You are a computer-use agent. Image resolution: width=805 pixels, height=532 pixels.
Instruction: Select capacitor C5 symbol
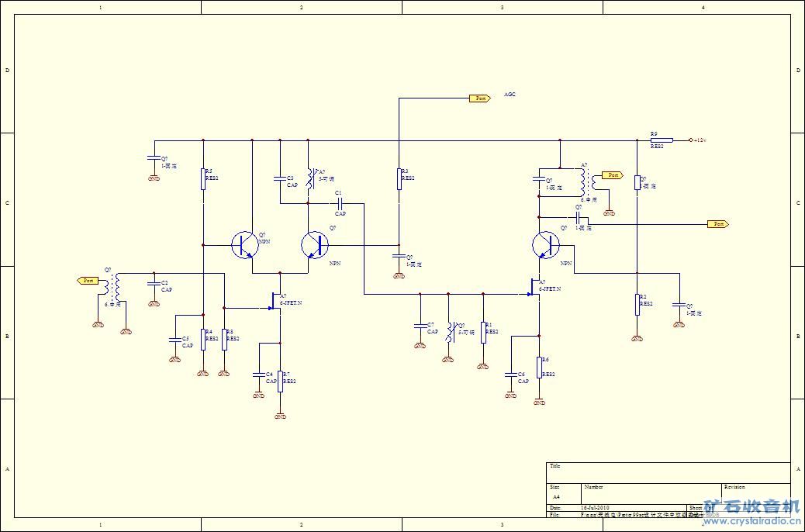click(175, 339)
